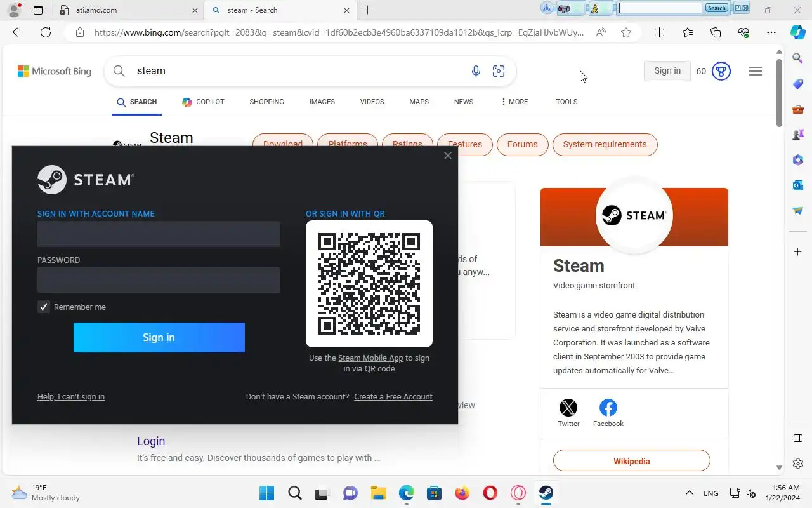The width and height of the screenshot is (812, 508).
Task: Open the Login search result link
Action: (x=151, y=441)
